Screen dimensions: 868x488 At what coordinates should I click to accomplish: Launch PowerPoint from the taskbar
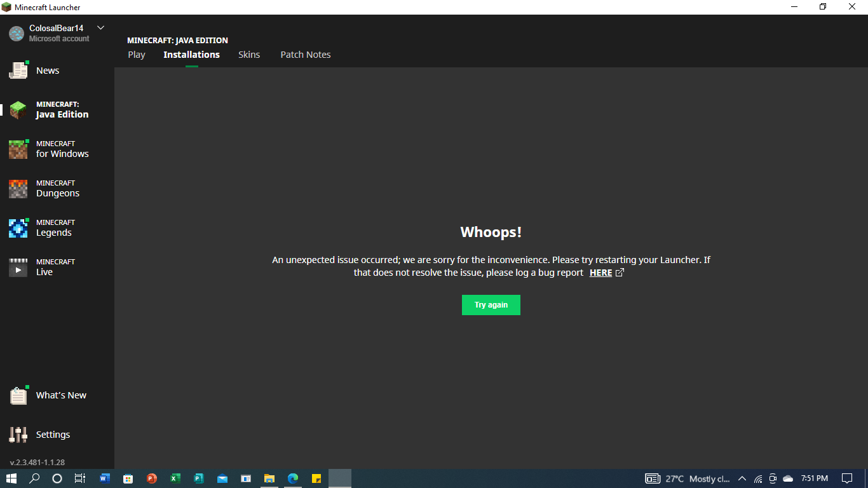tap(152, 478)
